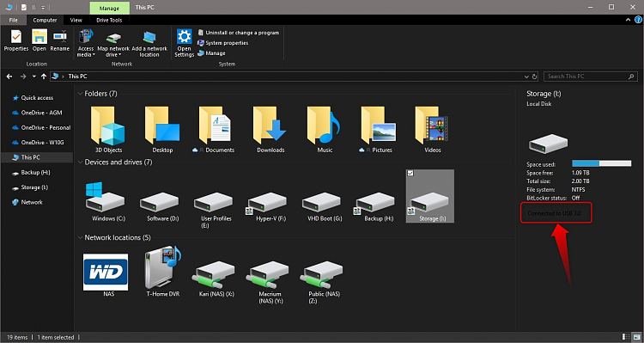Open the Map network drive dropdown arrow
The image size is (644, 343).
click(119, 55)
